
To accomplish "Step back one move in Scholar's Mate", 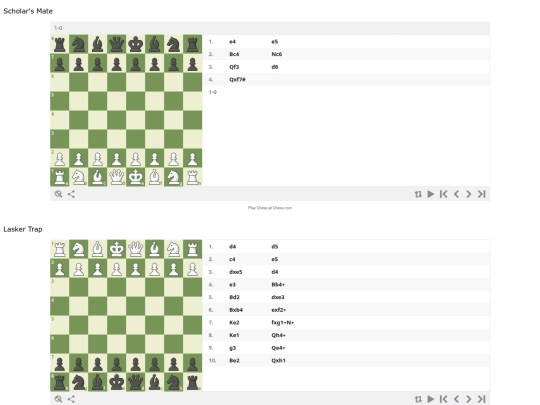I will [x=456, y=194].
